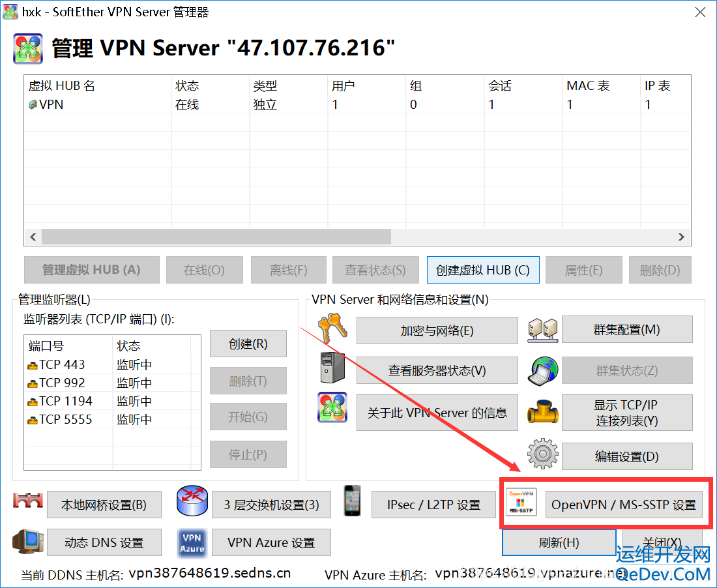
Task: Click the iPhone icon beside IPsec settings
Action: [x=352, y=503]
